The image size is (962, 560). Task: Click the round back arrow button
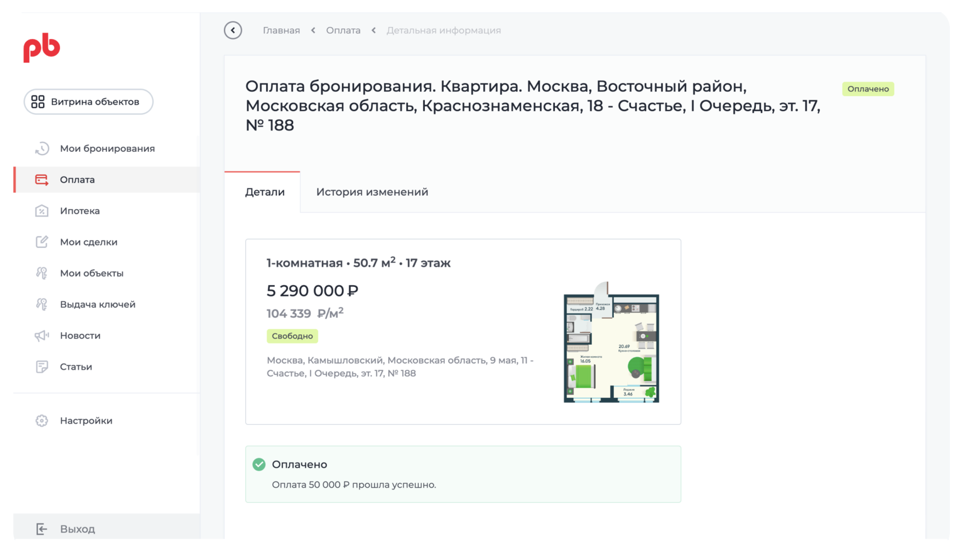[x=233, y=30]
